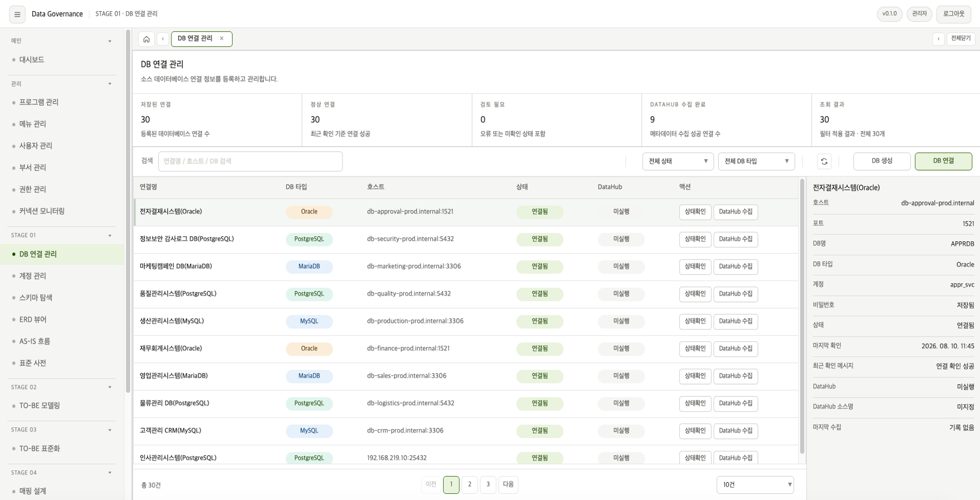The image size is (980, 500).
Task: Click 상태확인 for 물류관리 DB(PostgreSQL)
Action: point(695,404)
